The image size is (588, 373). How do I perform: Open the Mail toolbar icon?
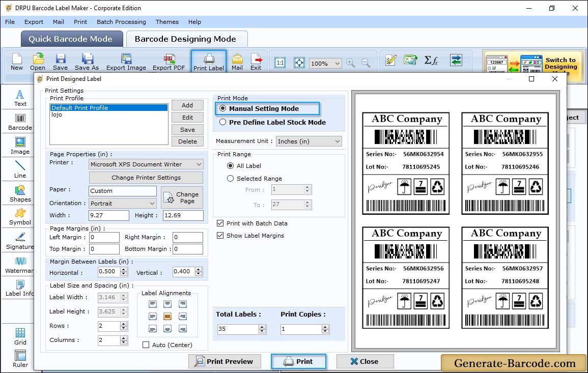coord(237,62)
